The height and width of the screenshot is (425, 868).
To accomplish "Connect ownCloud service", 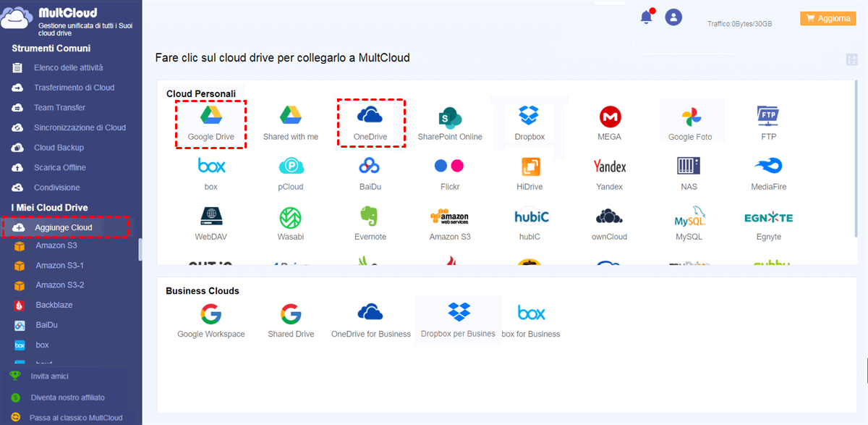I will (610, 224).
